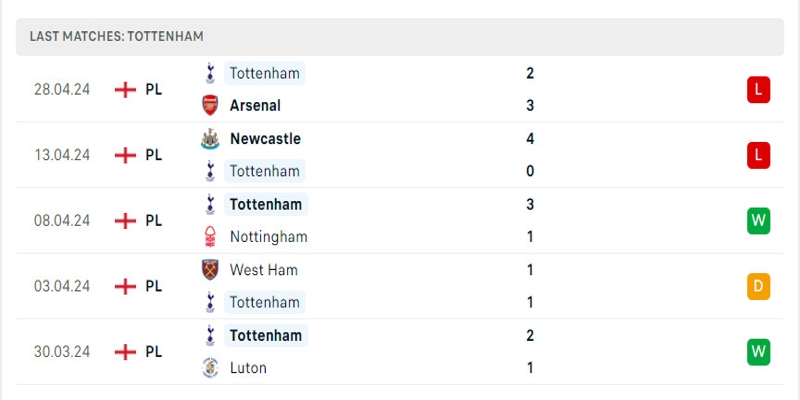This screenshot has width=800, height=400.
Task: Click the Last Matches: Tottenham header
Action: (116, 36)
